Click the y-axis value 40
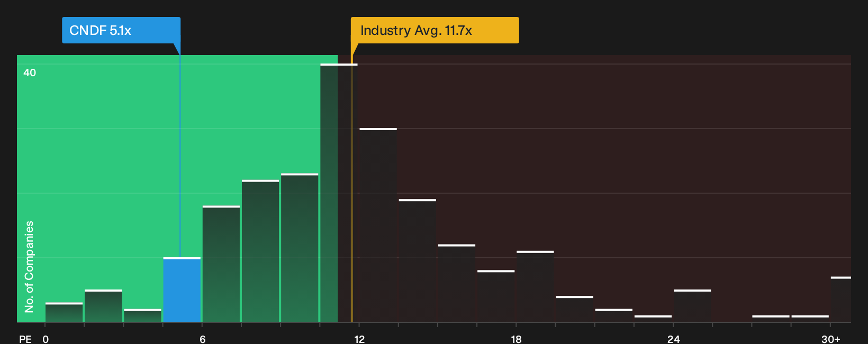Image resolution: width=868 pixels, height=344 pixels. click(30, 73)
